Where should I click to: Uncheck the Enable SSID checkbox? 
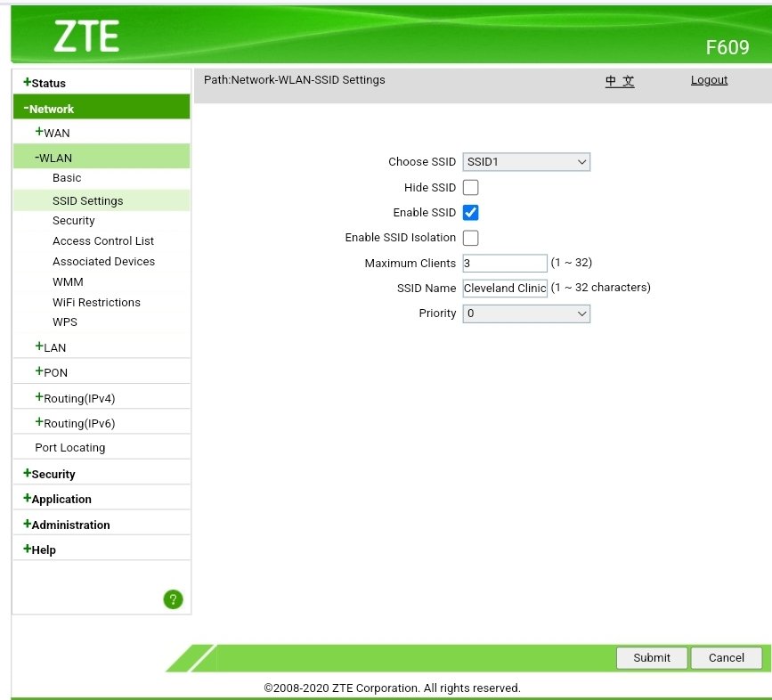point(471,213)
